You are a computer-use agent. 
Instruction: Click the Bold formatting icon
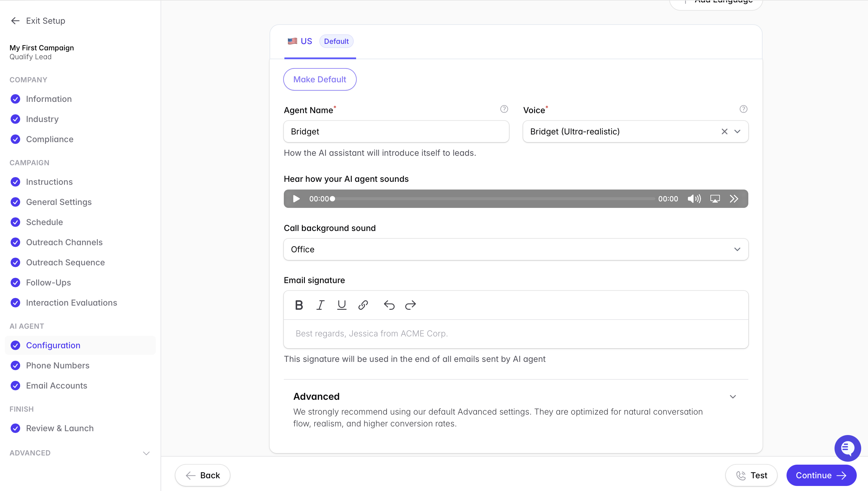299,305
